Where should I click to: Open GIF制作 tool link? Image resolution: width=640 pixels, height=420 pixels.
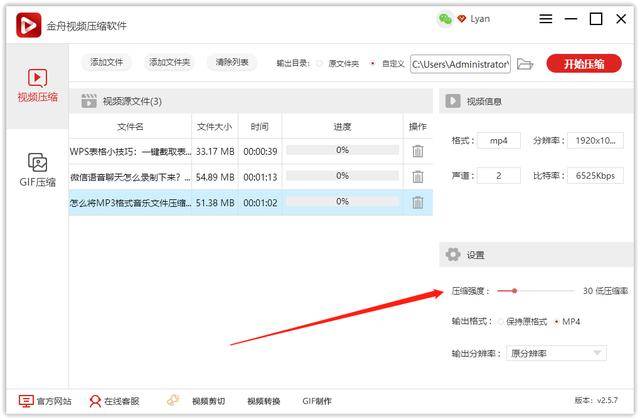(x=317, y=402)
